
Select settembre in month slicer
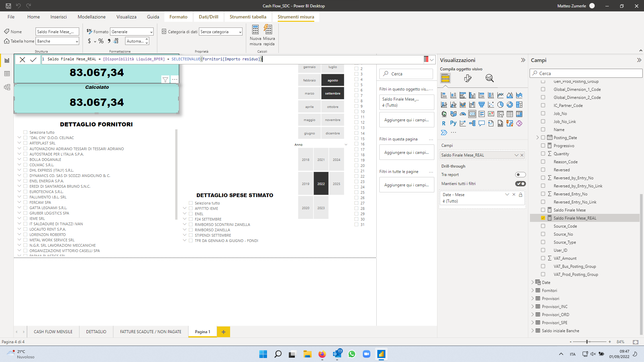(333, 94)
